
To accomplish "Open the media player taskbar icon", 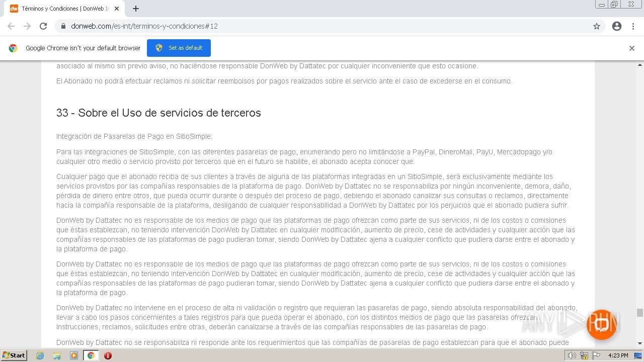I will pyautogui.click(x=74, y=355).
